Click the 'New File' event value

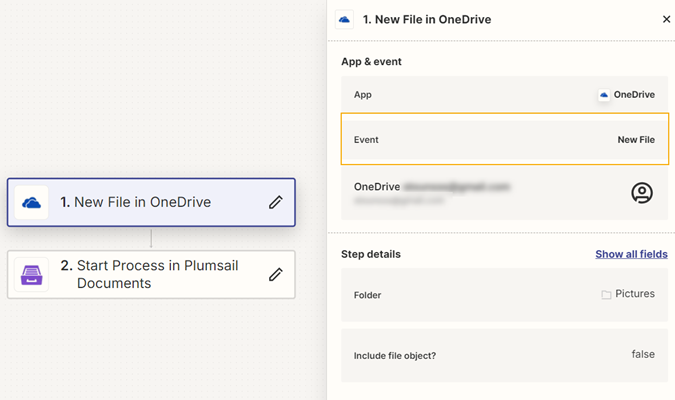636,140
